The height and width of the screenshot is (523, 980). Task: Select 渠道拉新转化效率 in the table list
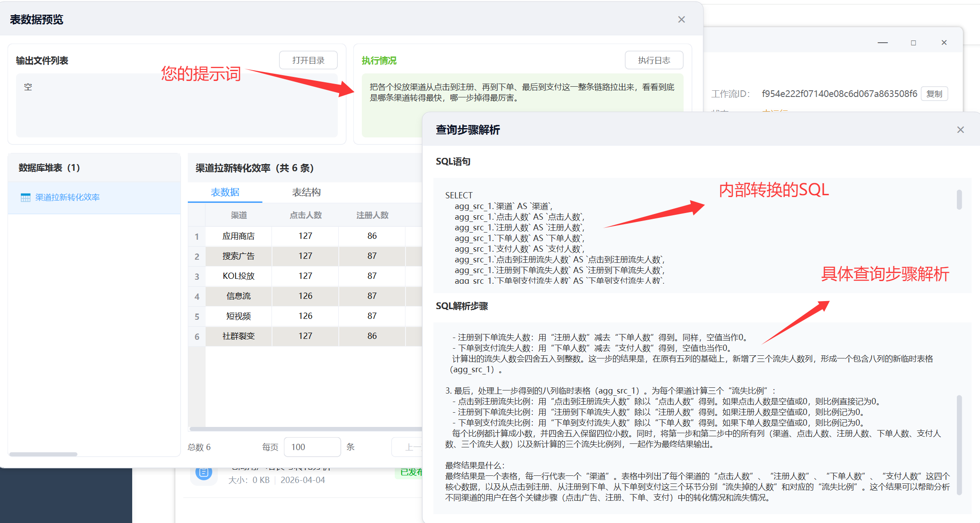(x=67, y=197)
